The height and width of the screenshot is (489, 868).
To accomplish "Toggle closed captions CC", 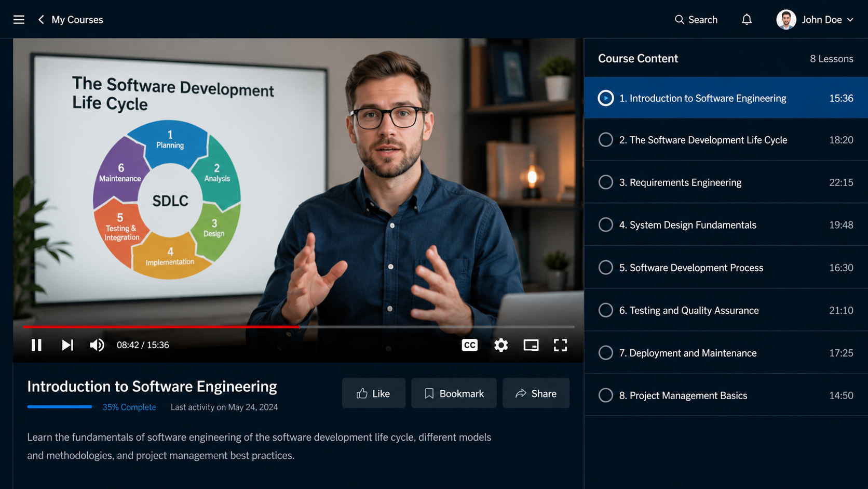I will (470, 345).
